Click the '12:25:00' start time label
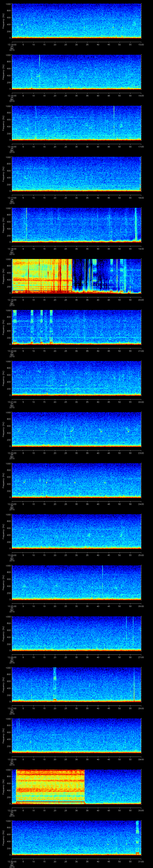 tap(12, 606)
